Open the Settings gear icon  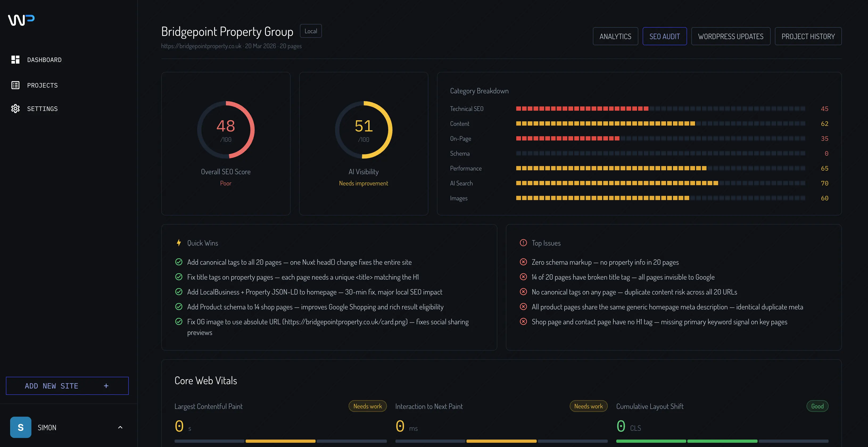(x=15, y=109)
